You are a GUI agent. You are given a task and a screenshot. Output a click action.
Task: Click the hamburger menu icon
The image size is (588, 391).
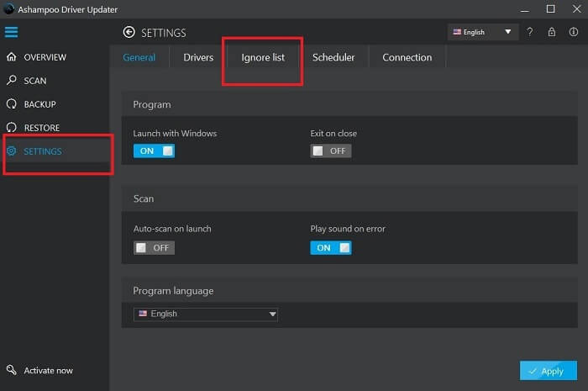[x=11, y=32]
